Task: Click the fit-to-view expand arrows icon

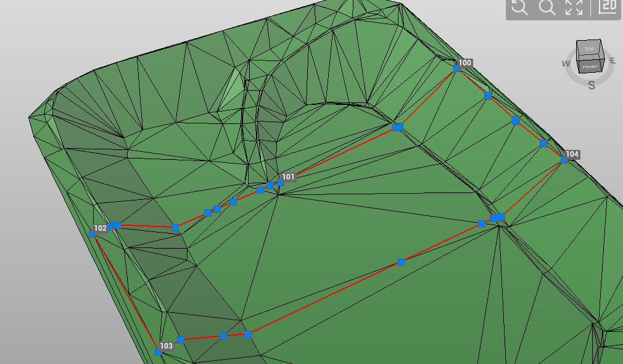Action: coord(574,9)
